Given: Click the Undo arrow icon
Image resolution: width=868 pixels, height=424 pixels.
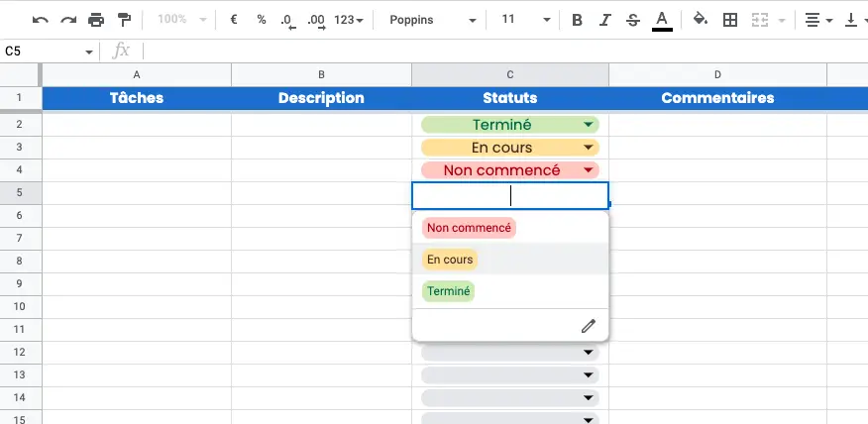Looking at the screenshot, I should (x=40, y=20).
